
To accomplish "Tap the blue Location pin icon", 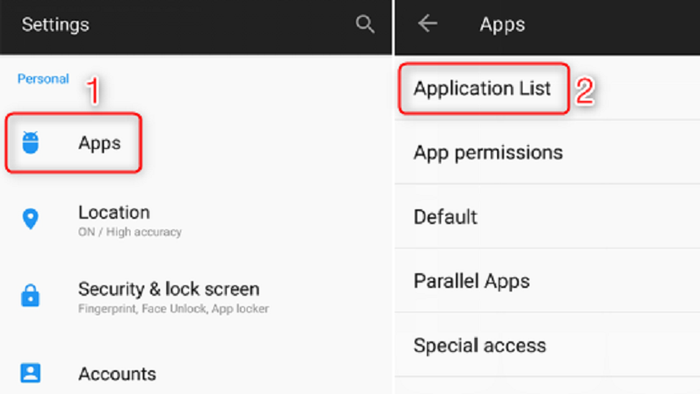I will (x=30, y=219).
